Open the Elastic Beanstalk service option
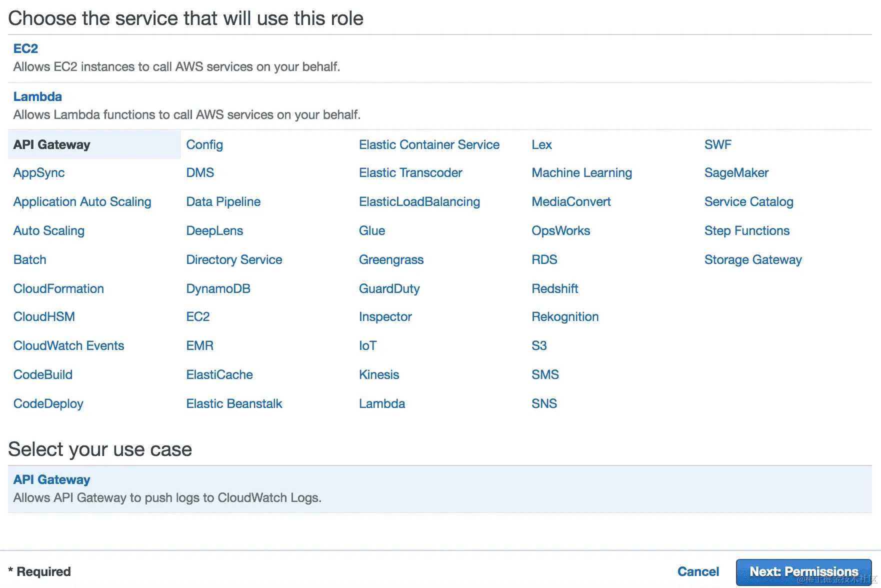Image resolution: width=881 pixels, height=588 pixels. [234, 403]
